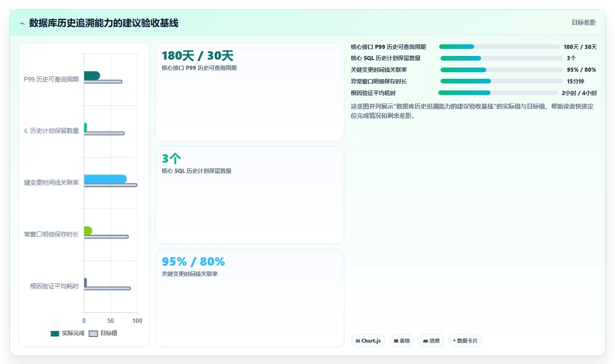Click progress row label 核心 SQL 历史计划保留数量

pyautogui.click(x=385, y=58)
